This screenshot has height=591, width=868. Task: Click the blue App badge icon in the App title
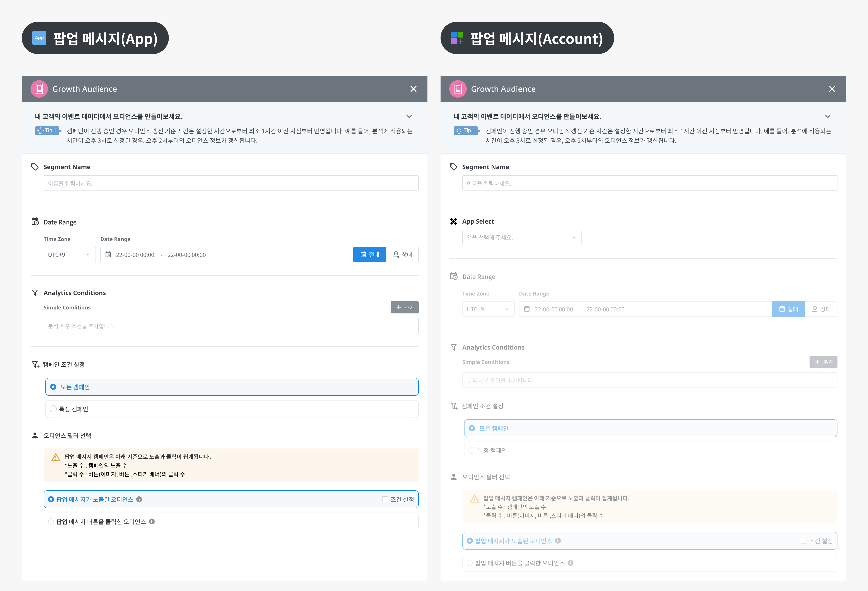[x=39, y=38]
